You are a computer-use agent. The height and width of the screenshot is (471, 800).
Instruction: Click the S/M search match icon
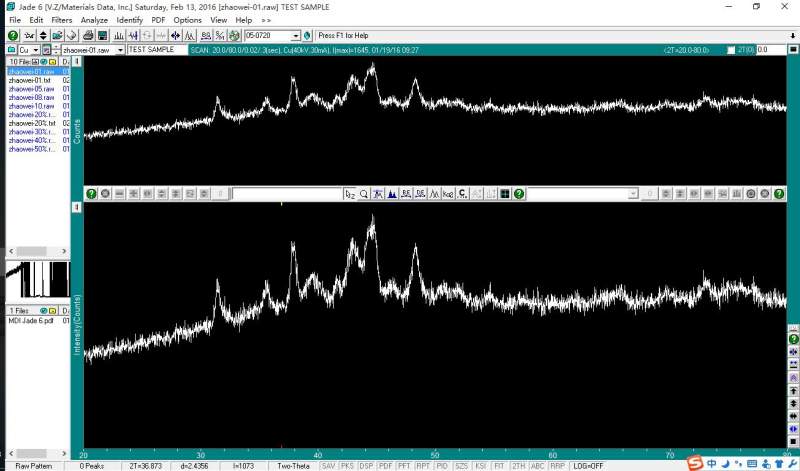coord(220,36)
